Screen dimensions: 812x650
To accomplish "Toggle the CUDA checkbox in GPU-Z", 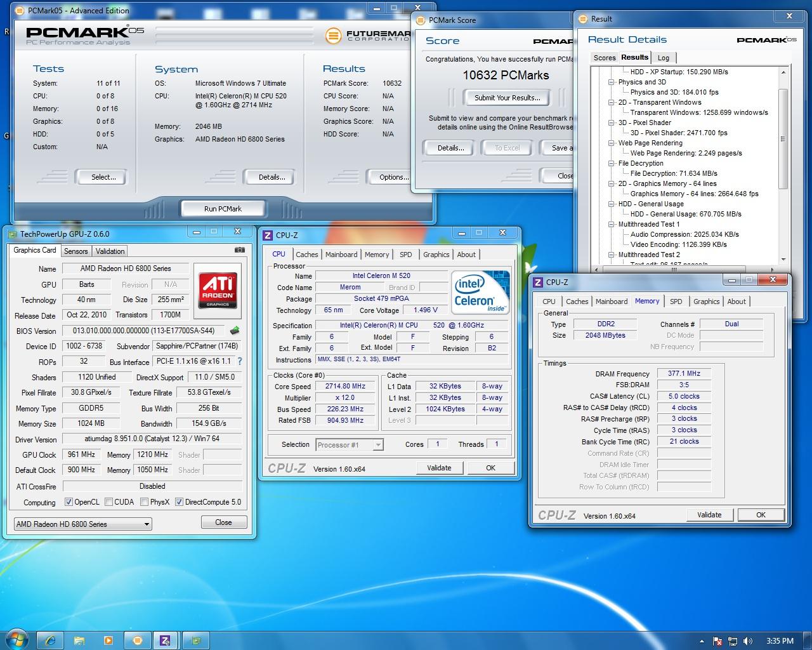I will (108, 502).
